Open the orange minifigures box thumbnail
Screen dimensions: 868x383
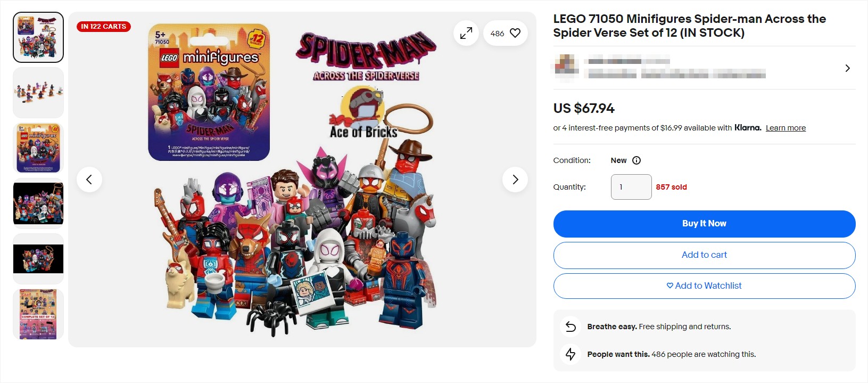pos(38,148)
